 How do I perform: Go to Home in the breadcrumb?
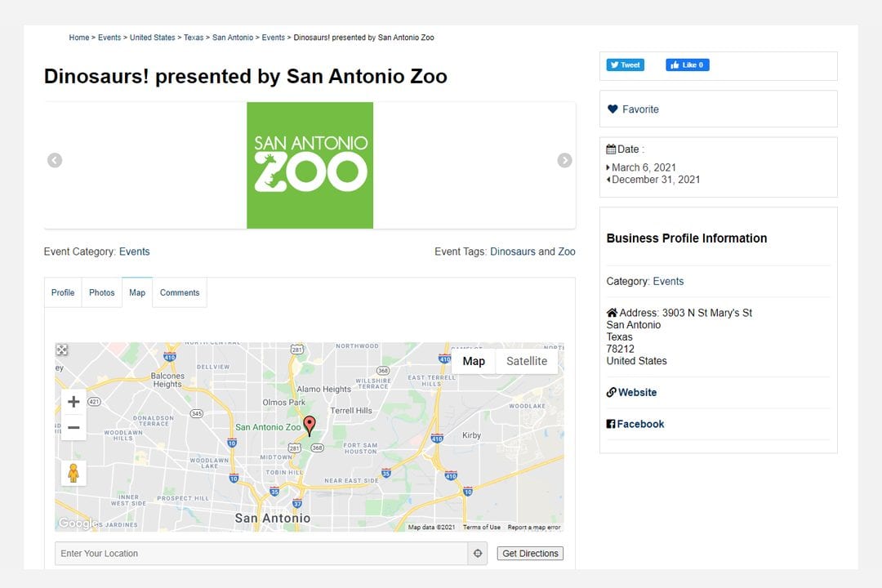click(x=79, y=38)
